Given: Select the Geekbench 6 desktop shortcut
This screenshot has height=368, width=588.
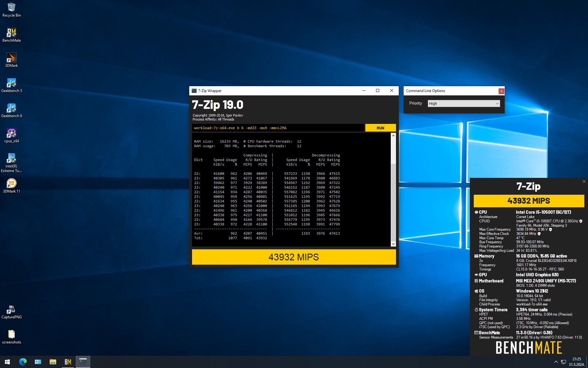Looking at the screenshot, I should click(11, 110).
